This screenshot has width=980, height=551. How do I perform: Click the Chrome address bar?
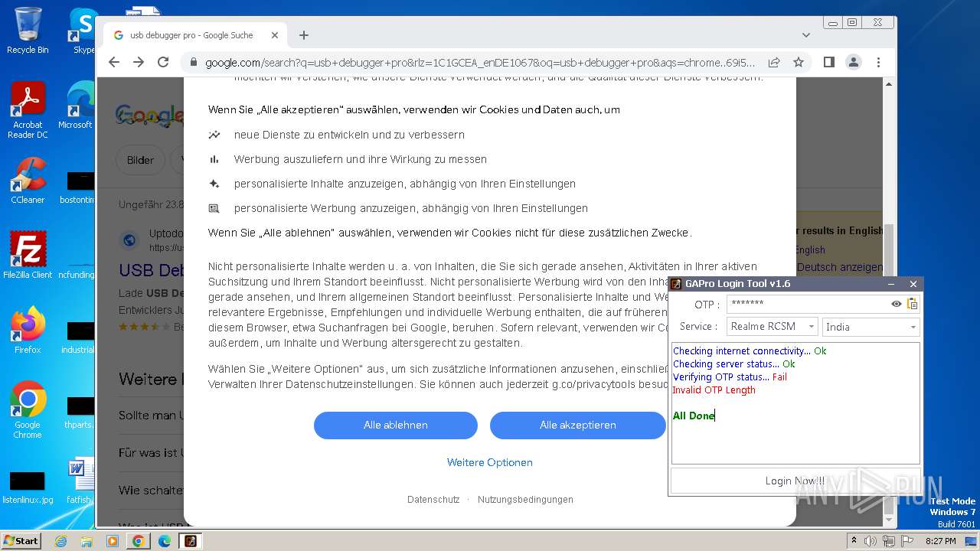point(480,63)
